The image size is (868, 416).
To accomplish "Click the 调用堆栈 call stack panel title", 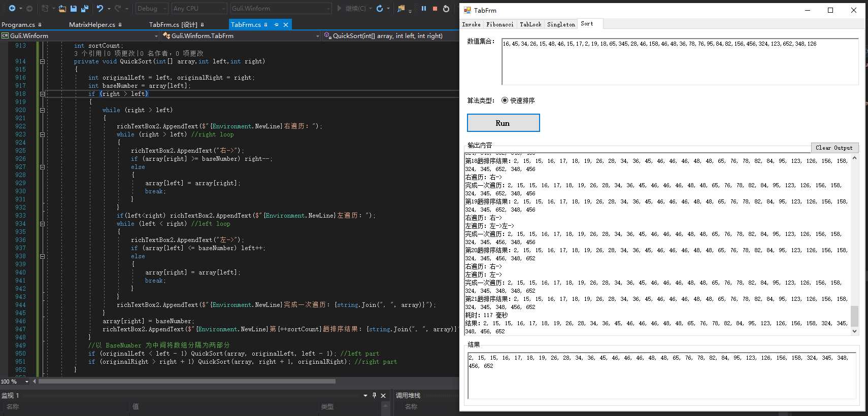I will 408,395.
